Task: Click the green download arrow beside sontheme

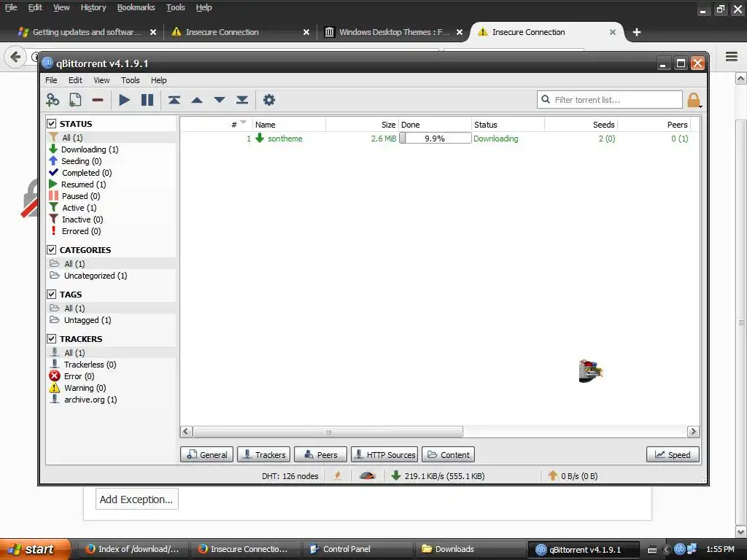Action: point(260,138)
